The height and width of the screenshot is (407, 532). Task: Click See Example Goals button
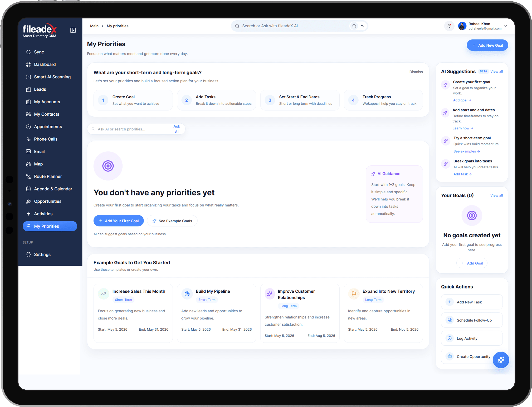pyautogui.click(x=172, y=221)
